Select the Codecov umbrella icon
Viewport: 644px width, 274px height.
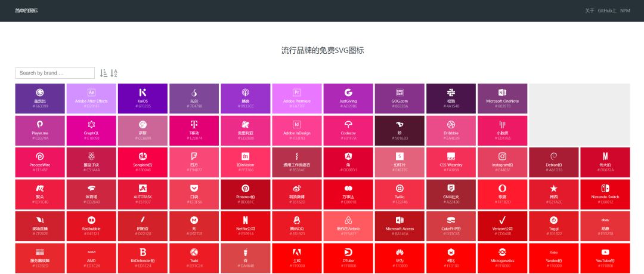pos(348,130)
